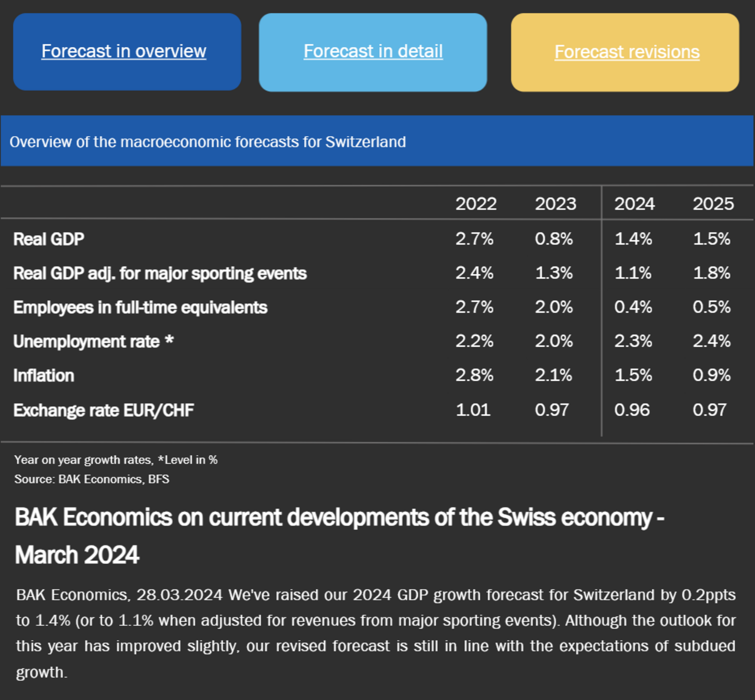Click Real GDP adj. for major sporting events
This screenshot has width=755, height=700.
pyautogui.click(x=160, y=274)
